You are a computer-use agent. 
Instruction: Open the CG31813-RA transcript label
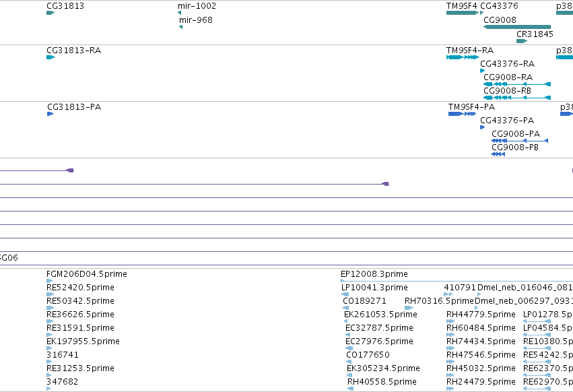pos(74,50)
